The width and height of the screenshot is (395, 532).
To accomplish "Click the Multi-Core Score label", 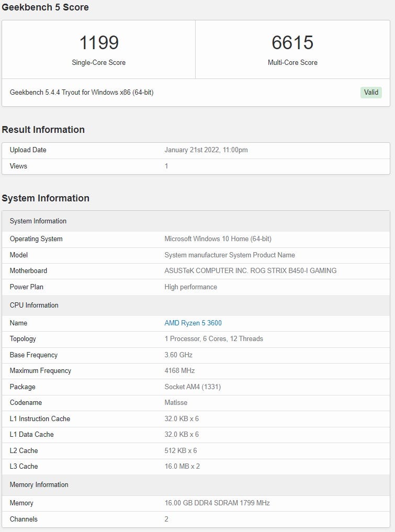I will click(x=292, y=62).
